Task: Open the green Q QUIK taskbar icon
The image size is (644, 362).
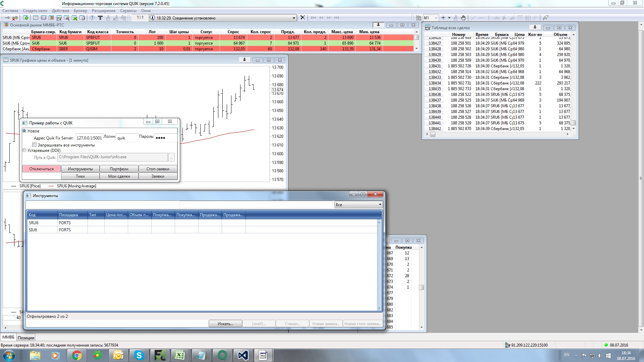Action: [x=222, y=355]
